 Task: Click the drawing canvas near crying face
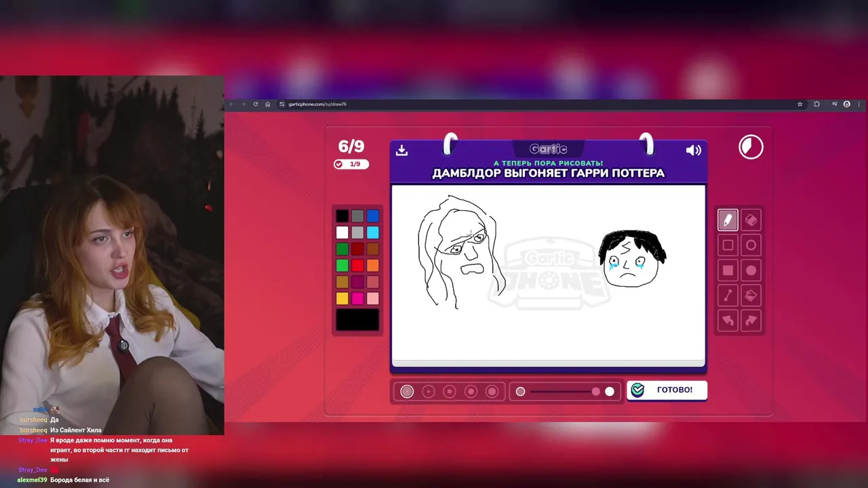point(631,260)
